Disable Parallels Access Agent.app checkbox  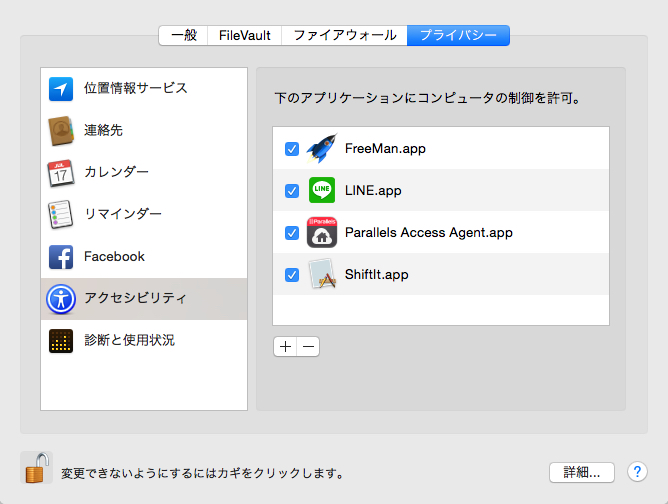(292, 233)
